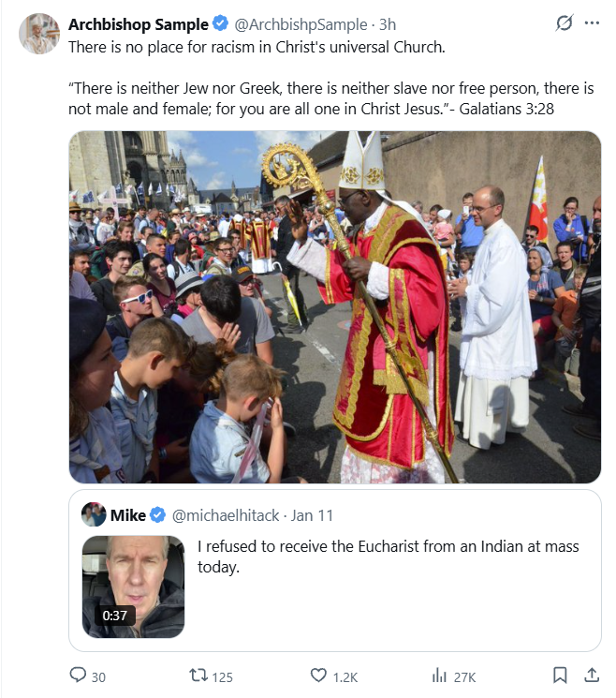
Task: Open the Archbishop Sample display name link
Action: (137, 23)
